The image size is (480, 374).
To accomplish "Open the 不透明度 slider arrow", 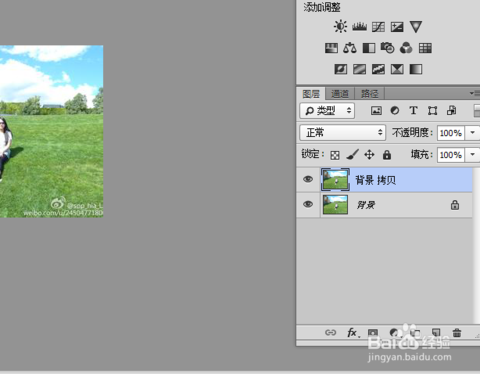I will 472,133.
